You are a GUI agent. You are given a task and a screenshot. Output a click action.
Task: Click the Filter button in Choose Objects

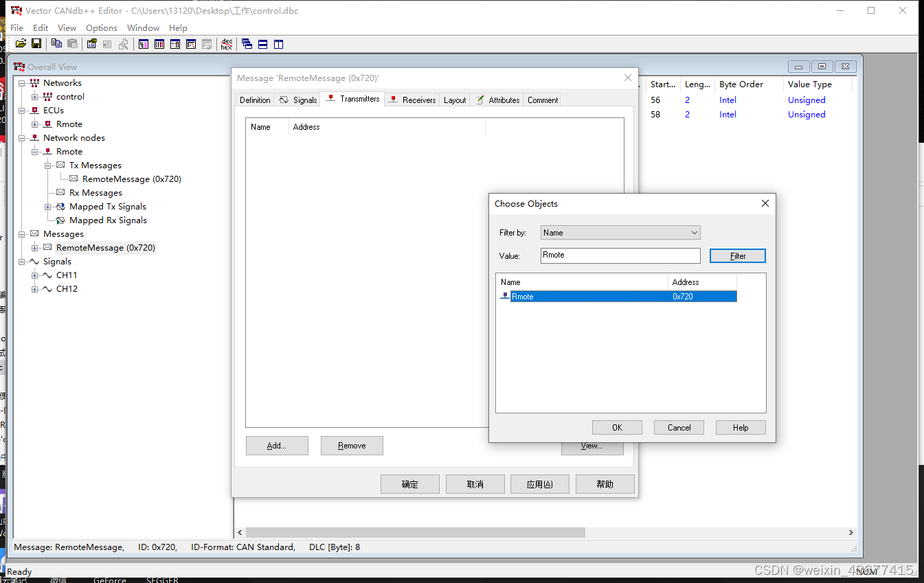tap(738, 255)
